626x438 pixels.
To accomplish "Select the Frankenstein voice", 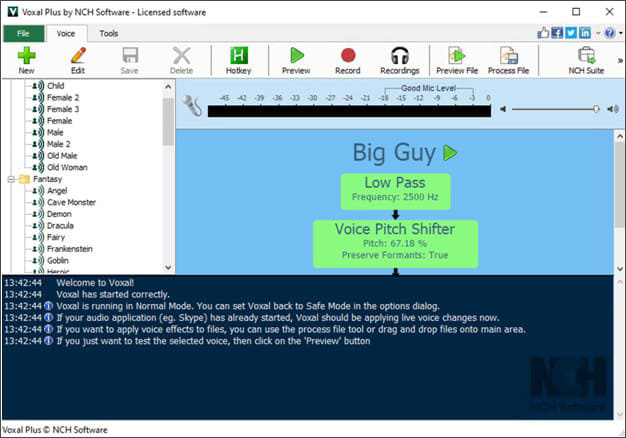I will pos(69,249).
